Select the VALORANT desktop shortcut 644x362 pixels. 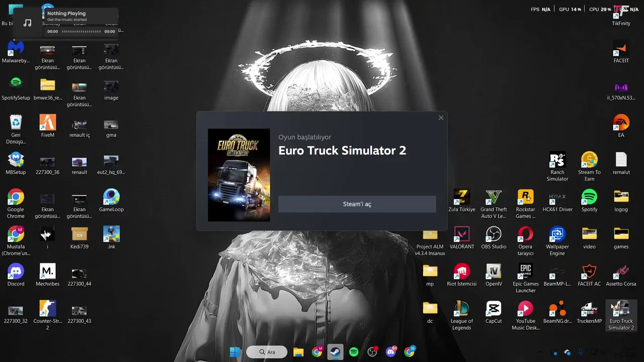pos(462,238)
